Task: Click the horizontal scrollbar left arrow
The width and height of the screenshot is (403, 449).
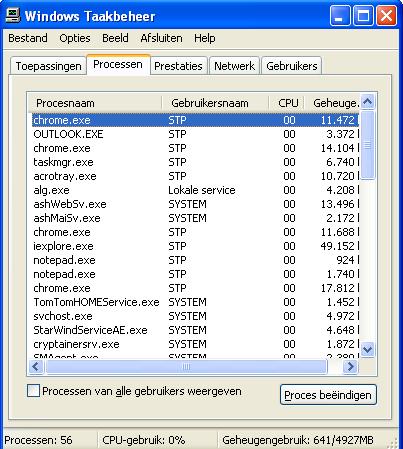Action: 36,367
